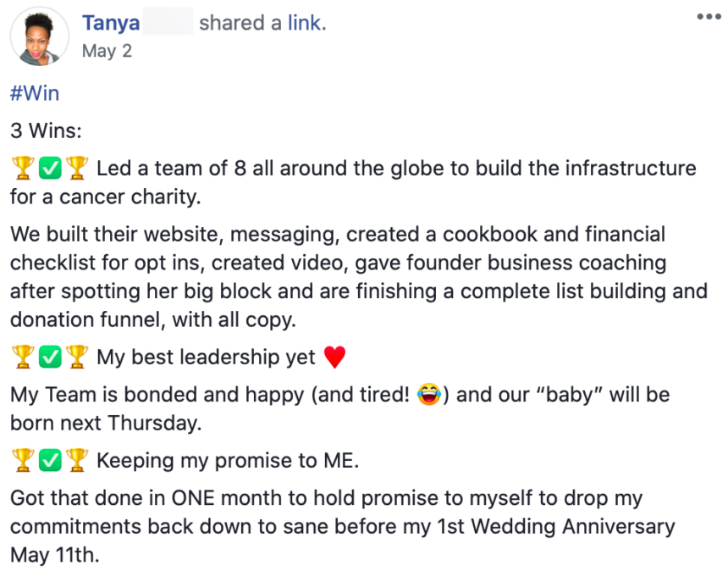Click the second trophy after the first checkmark

click(x=76, y=168)
